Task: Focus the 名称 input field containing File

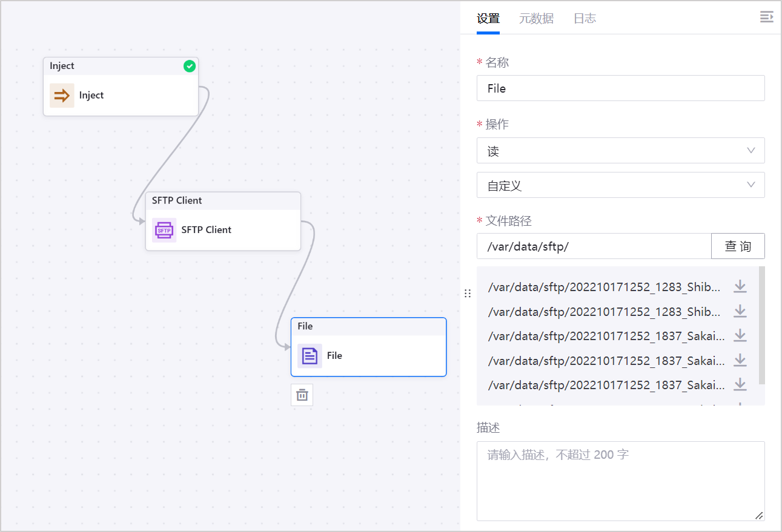Action: tap(620, 88)
